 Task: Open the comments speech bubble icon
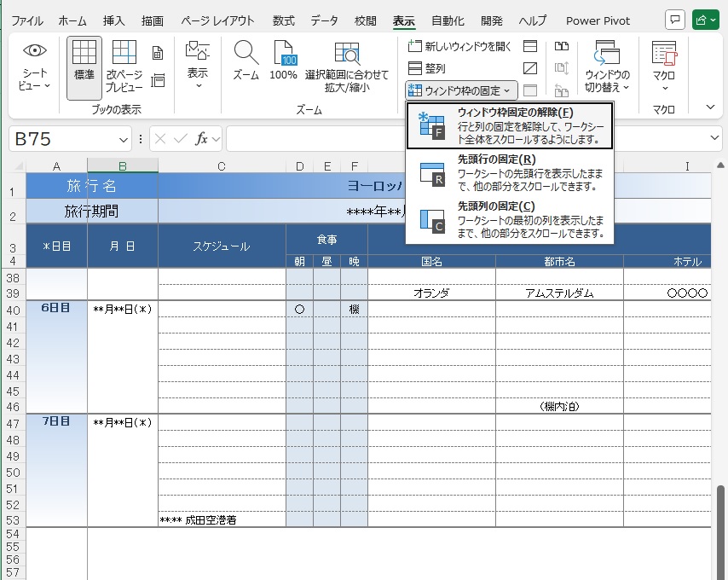675,20
